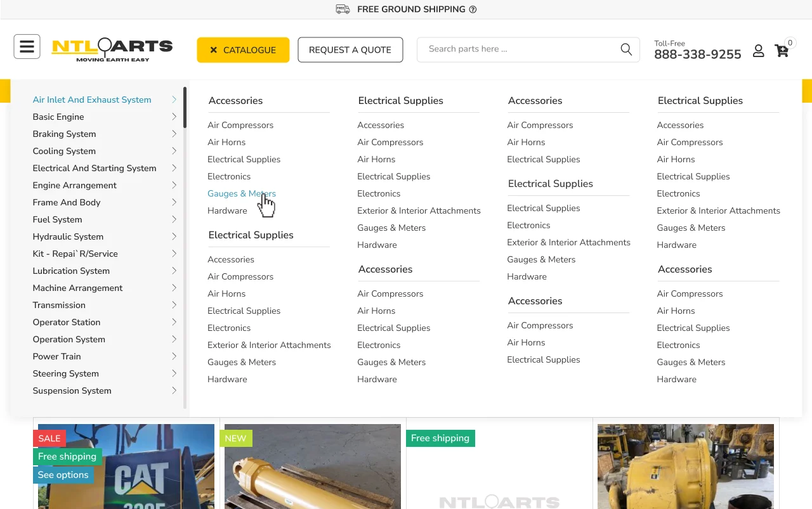
Task: Select Braking System category
Action: [x=64, y=134]
